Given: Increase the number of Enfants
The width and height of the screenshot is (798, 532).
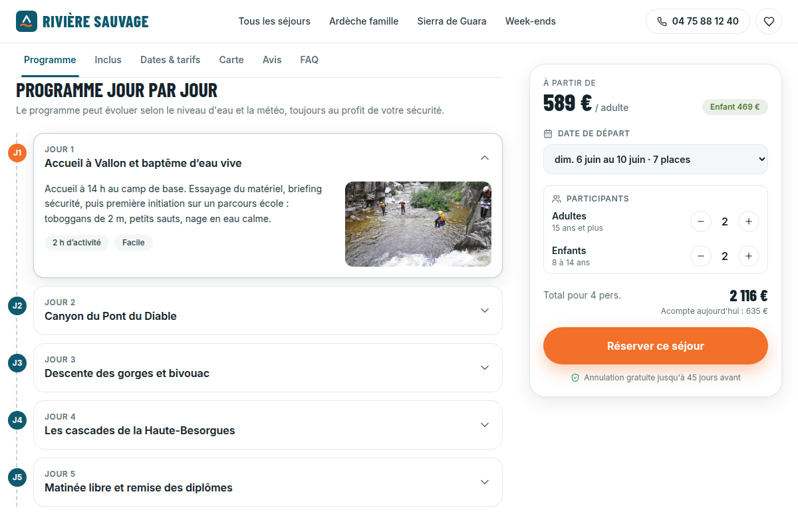Looking at the screenshot, I should click(749, 256).
